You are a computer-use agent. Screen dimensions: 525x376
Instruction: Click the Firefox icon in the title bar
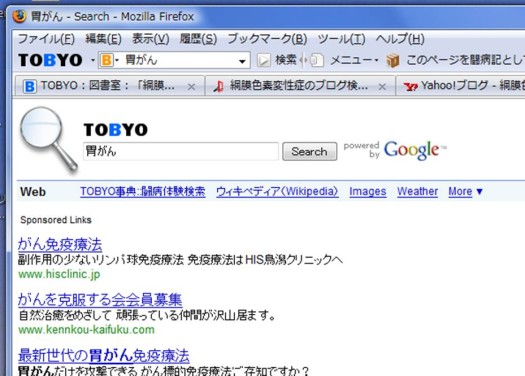[x=19, y=16]
